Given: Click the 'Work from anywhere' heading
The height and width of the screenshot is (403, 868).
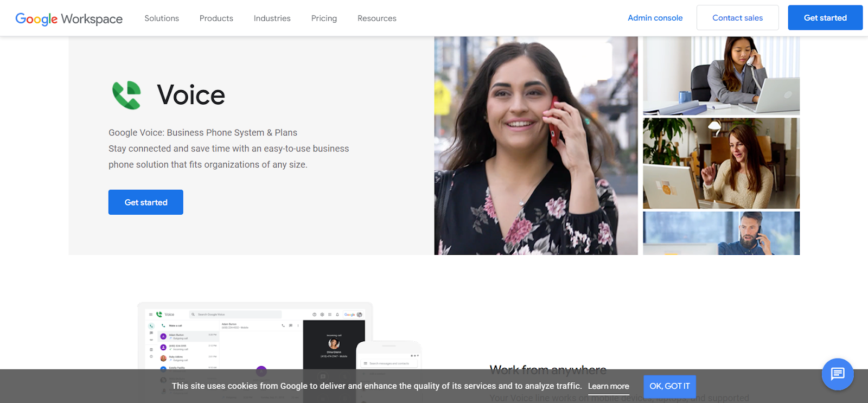Looking at the screenshot, I should pos(548,370).
